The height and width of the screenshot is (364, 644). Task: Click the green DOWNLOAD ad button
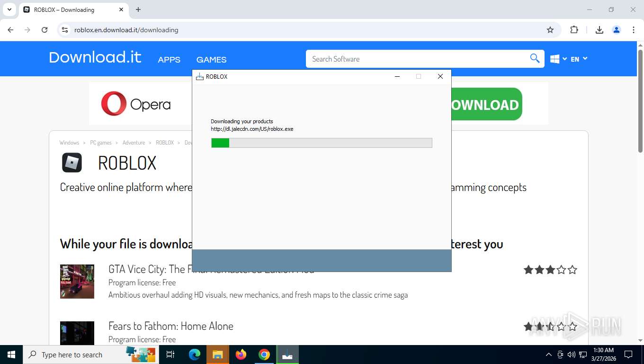click(487, 104)
